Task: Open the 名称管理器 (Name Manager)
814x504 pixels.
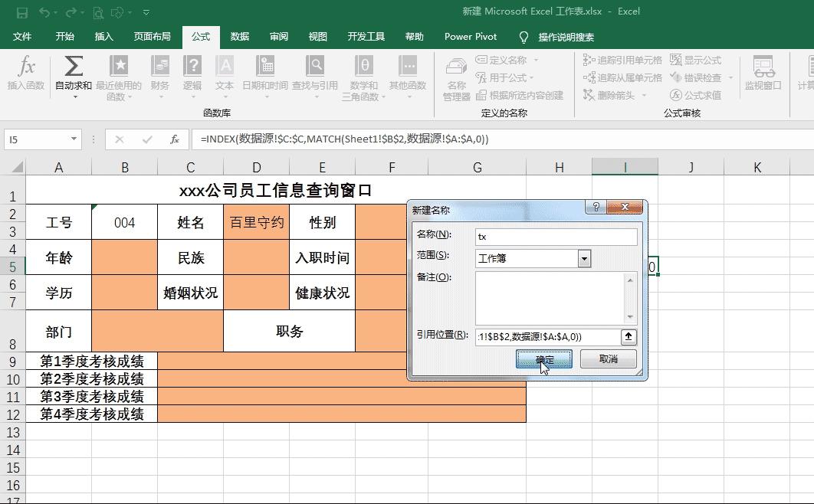Action: [458, 77]
